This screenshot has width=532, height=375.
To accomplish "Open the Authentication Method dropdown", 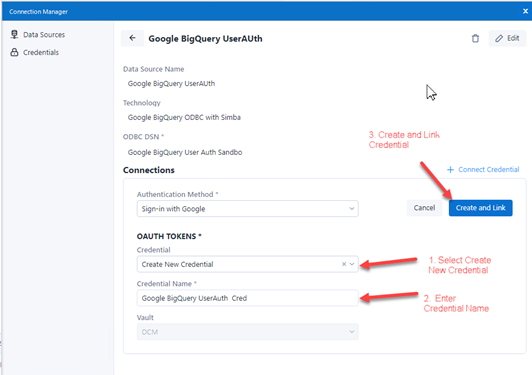I will point(248,209).
